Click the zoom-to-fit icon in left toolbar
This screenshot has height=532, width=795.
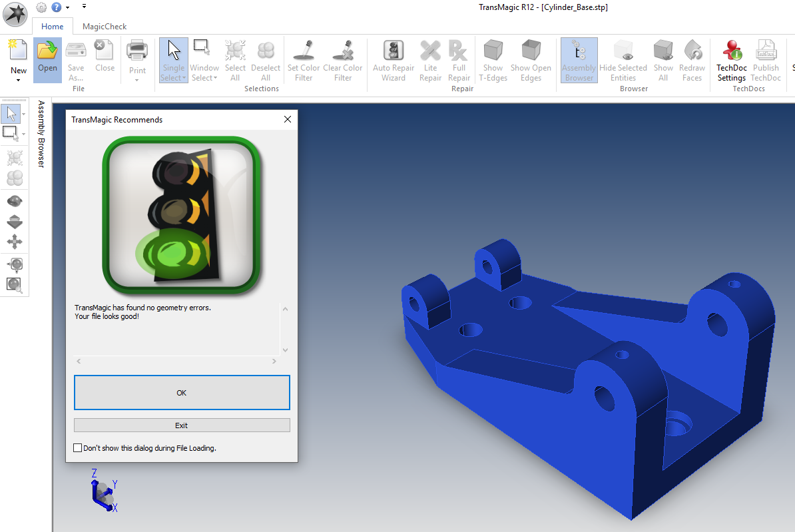[14, 264]
